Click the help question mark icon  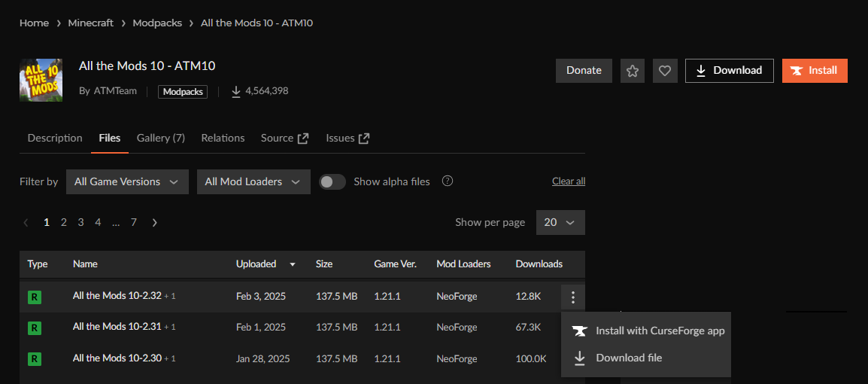(448, 181)
